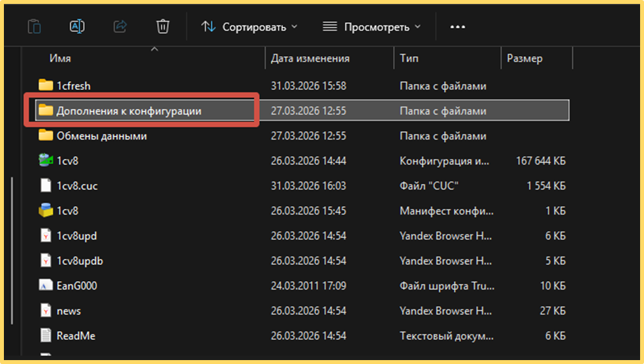Sort by the Размер column header
This screenshot has height=364, width=644.
coord(524,58)
